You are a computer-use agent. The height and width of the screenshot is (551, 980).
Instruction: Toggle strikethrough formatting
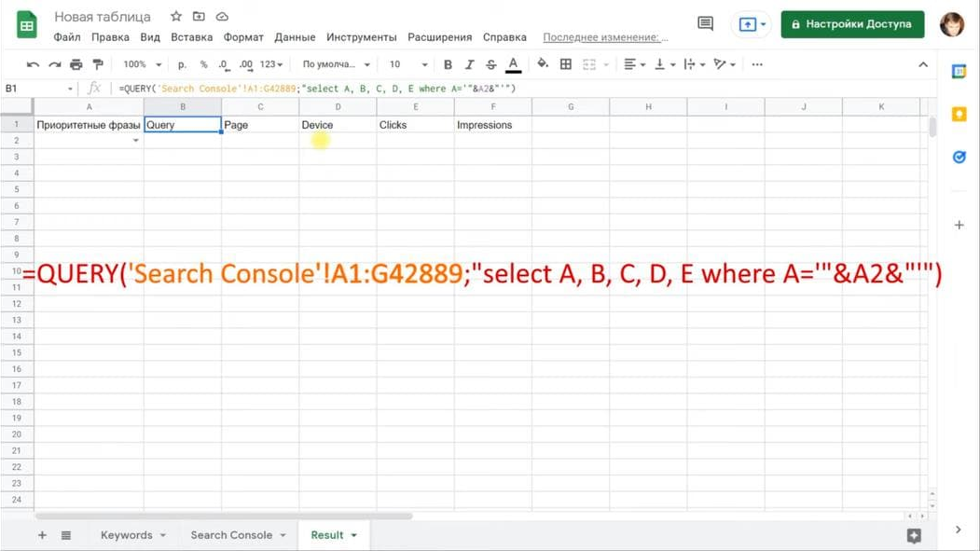tap(490, 64)
